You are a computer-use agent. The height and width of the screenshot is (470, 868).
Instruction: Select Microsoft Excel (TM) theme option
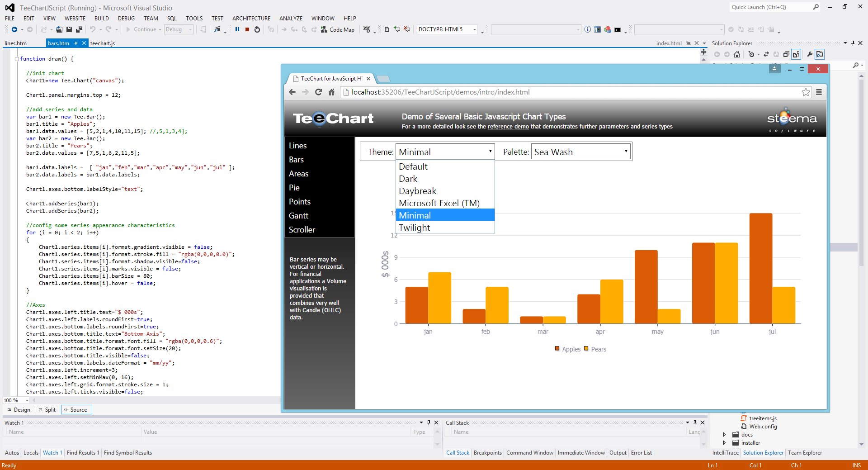point(445,203)
